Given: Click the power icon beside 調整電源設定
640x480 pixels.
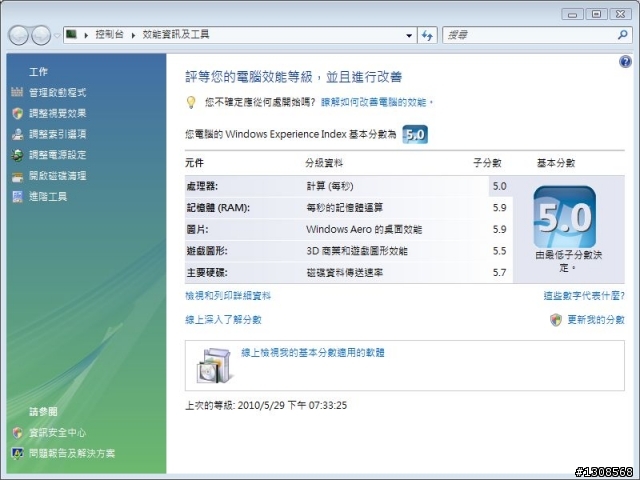Looking at the screenshot, I should [17, 155].
